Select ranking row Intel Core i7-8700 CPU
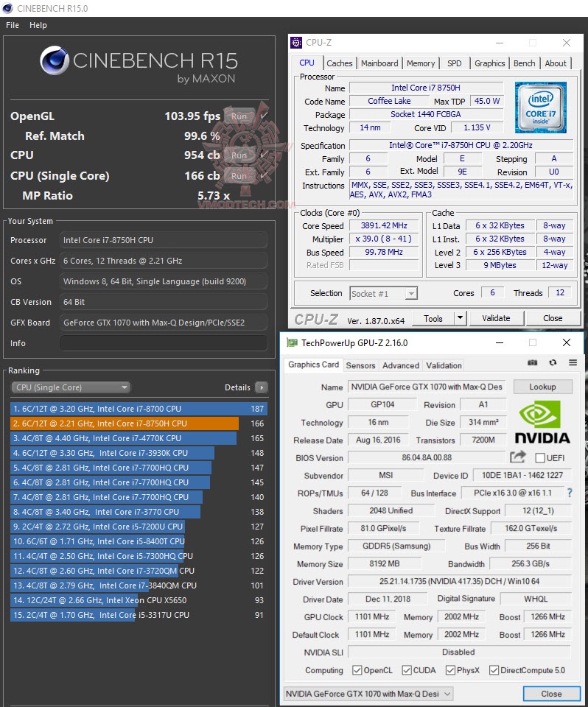The width and height of the screenshot is (588, 707). (x=139, y=409)
